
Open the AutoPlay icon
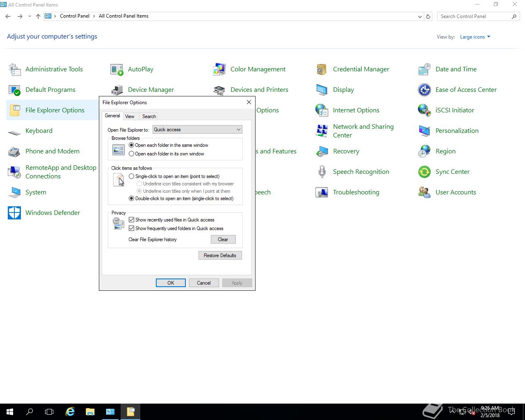tap(117, 69)
